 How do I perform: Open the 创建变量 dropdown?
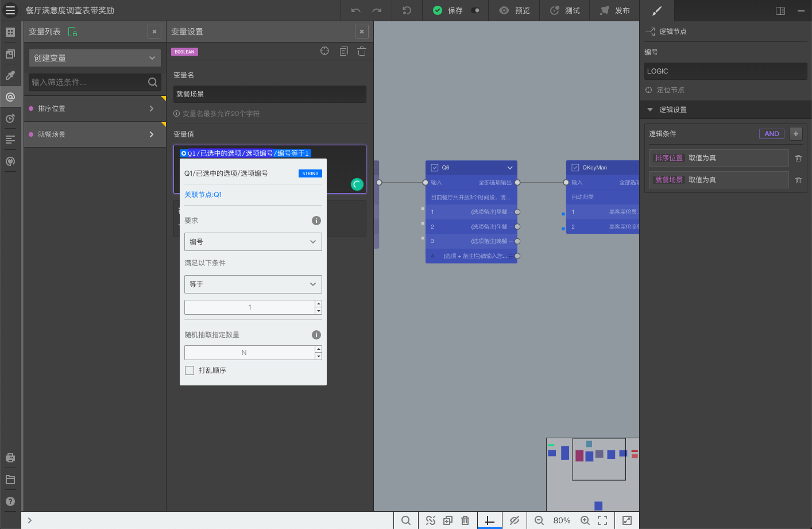click(x=95, y=58)
